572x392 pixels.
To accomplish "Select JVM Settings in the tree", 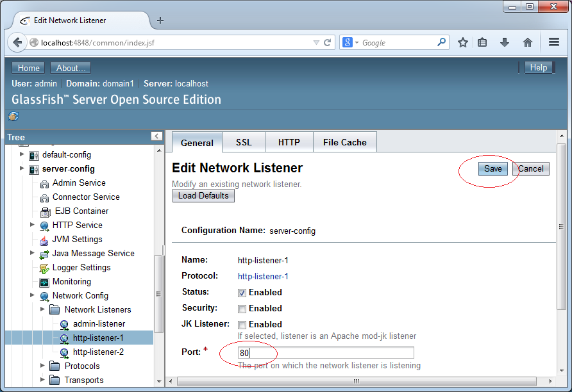I will coord(78,240).
